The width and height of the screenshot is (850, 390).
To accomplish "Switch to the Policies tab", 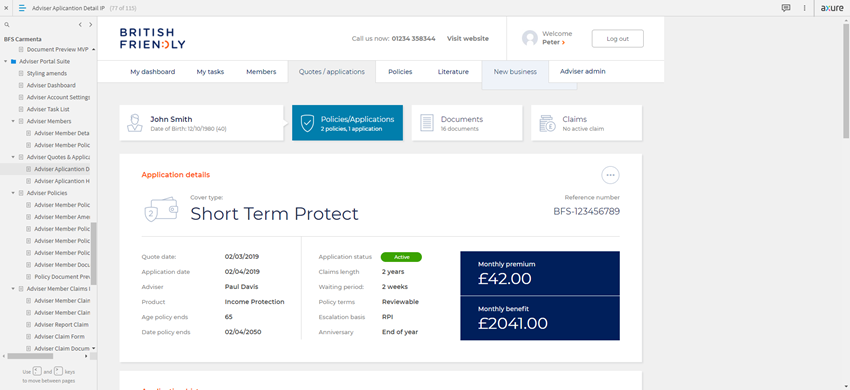I will pos(400,72).
